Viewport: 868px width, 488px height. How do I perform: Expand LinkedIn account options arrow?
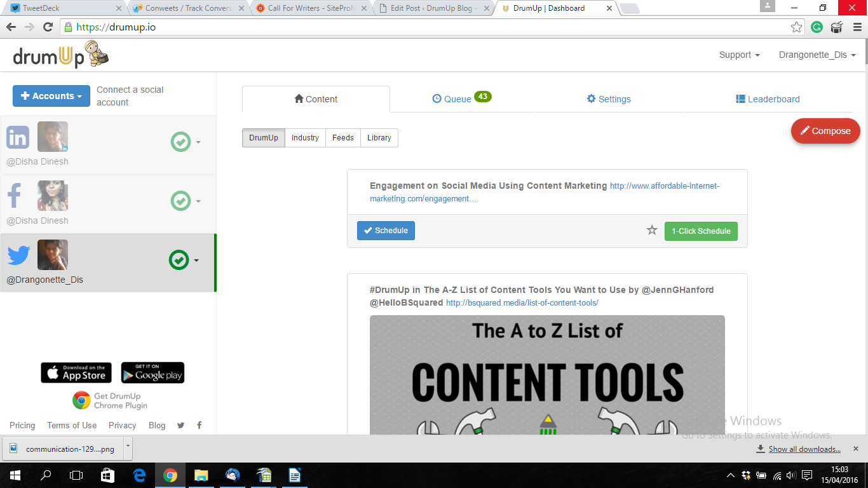point(198,142)
